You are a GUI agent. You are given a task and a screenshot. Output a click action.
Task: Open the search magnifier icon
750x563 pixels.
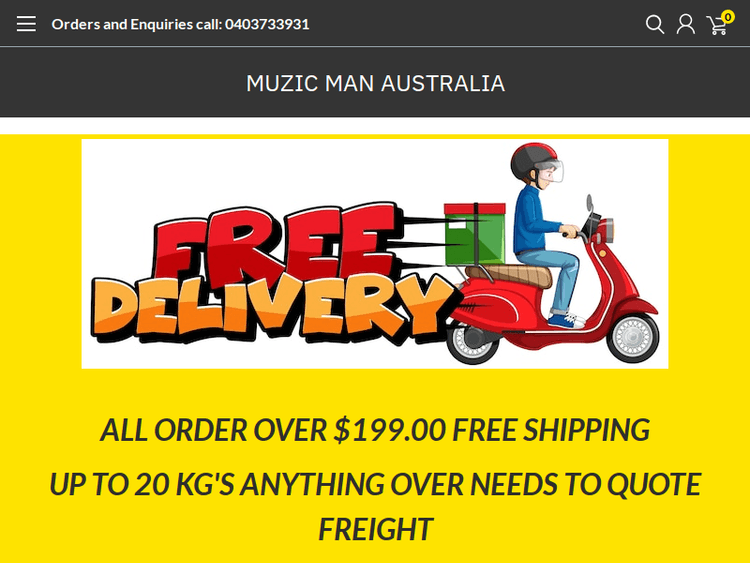point(655,24)
